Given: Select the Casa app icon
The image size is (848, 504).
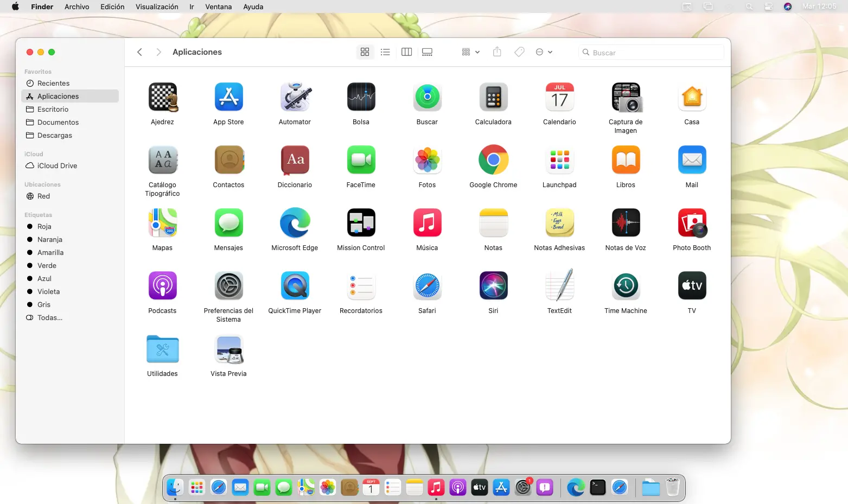Looking at the screenshot, I should pyautogui.click(x=692, y=97).
